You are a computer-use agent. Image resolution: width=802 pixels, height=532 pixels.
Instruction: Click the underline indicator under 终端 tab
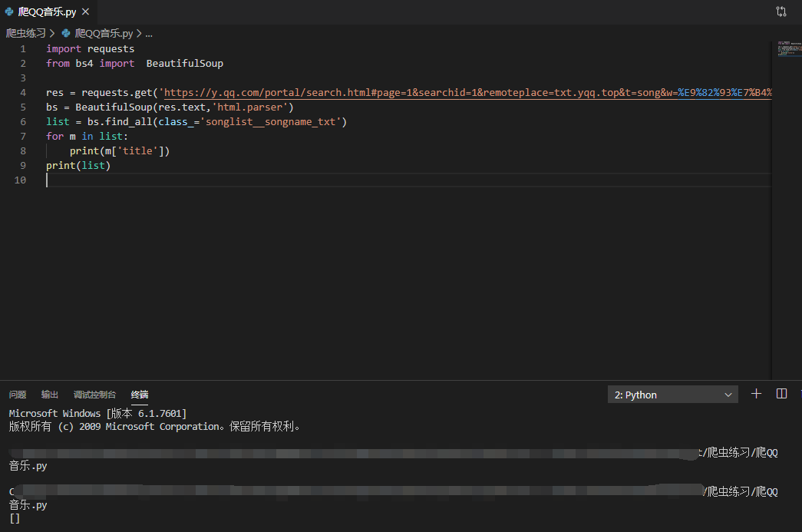click(x=139, y=403)
